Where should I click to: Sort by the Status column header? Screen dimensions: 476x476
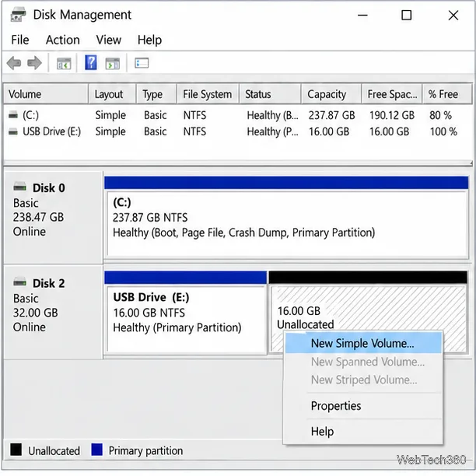(270, 94)
